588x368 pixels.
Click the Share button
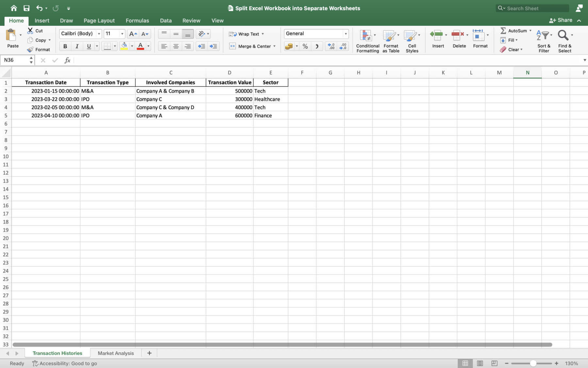(x=561, y=20)
